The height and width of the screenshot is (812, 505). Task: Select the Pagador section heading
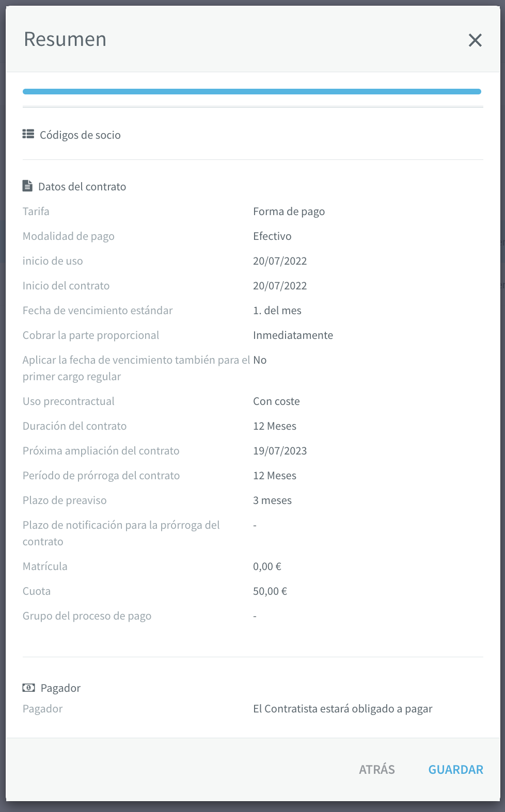[x=60, y=688]
